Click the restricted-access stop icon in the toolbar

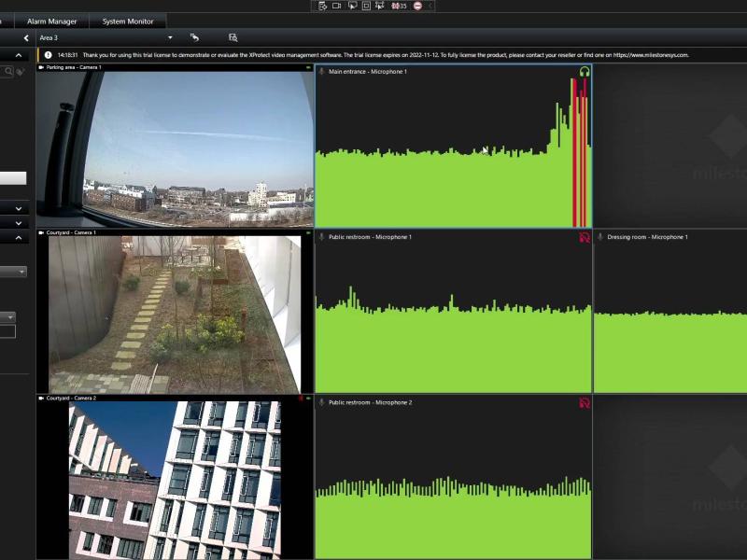[x=416, y=6]
